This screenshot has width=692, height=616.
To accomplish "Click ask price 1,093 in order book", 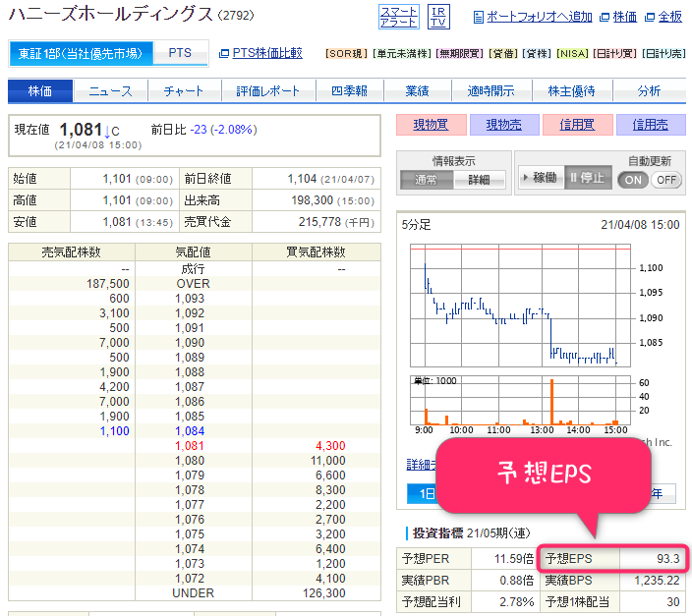I will (190, 299).
